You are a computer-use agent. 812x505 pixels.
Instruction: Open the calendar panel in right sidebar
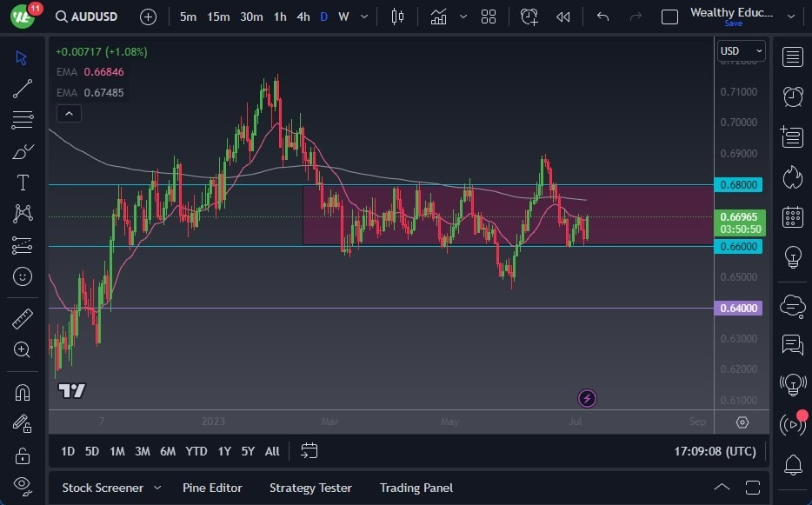tap(792, 216)
